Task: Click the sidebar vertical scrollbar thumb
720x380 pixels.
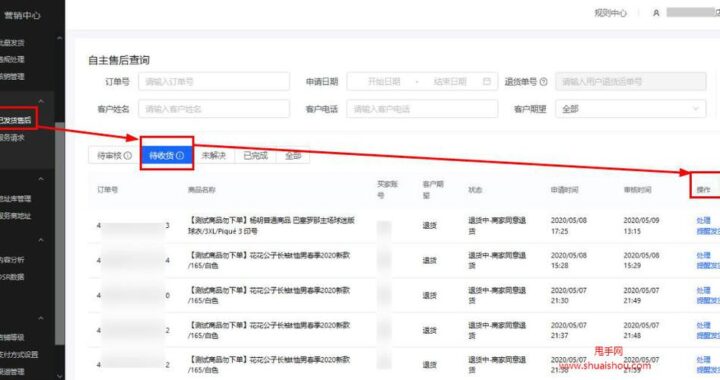Action: 60,233
